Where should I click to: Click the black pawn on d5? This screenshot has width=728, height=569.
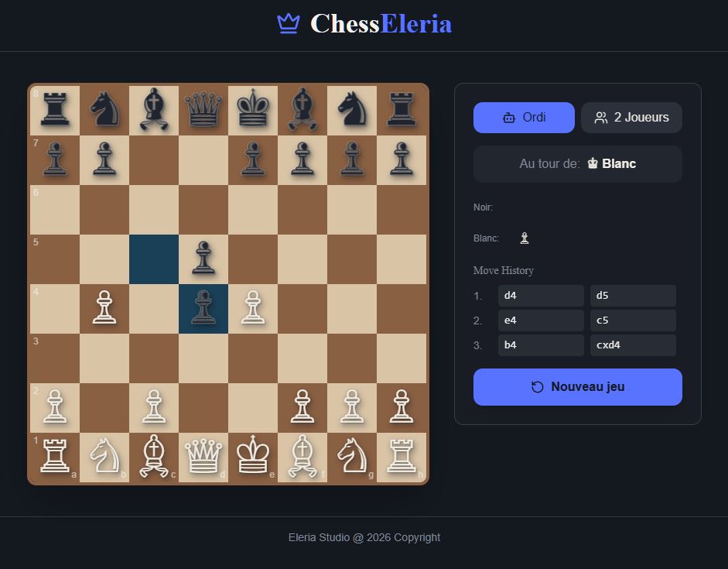(x=203, y=259)
